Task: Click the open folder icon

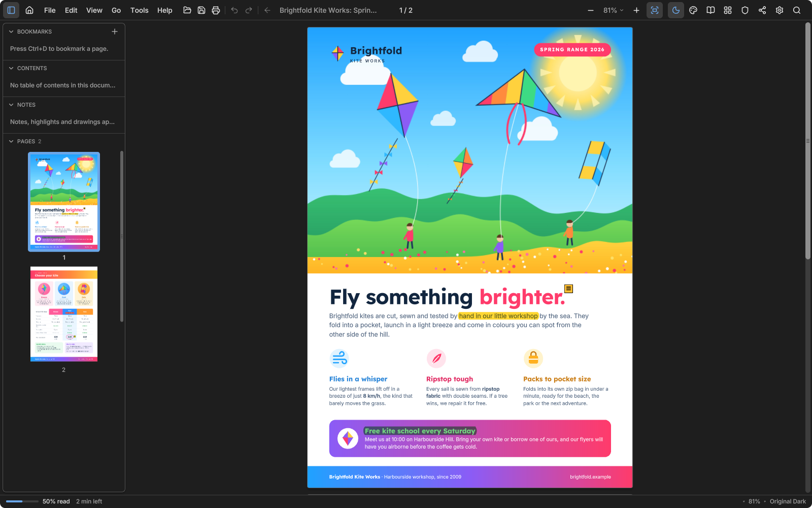Action: (x=187, y=10)
